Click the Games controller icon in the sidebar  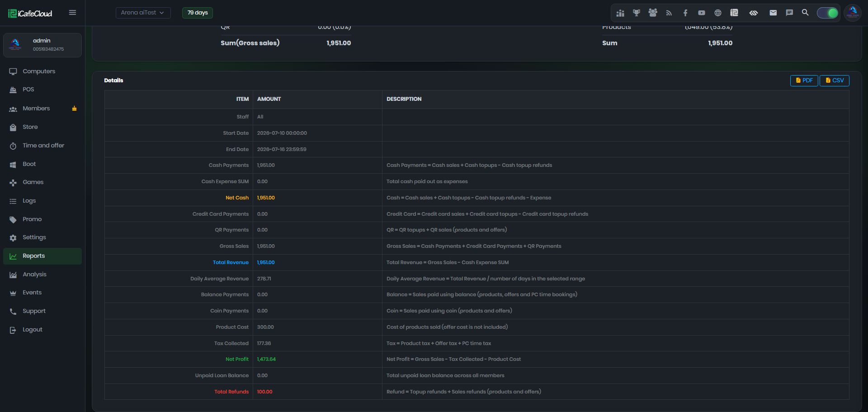pos(13,182)
